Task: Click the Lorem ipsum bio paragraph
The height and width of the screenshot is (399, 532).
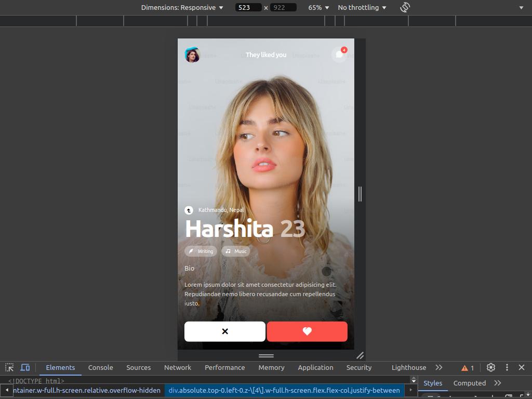Action: pyautogui.click(x=261, y=294)
